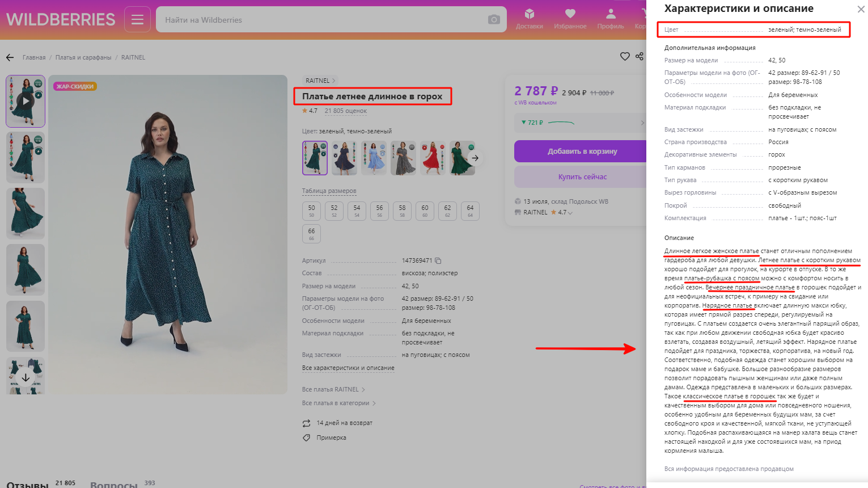This screenshot has height=488, width=868.
Task: Go to Платья и сарафаны breadcrumb
Action: pos(83,57)
